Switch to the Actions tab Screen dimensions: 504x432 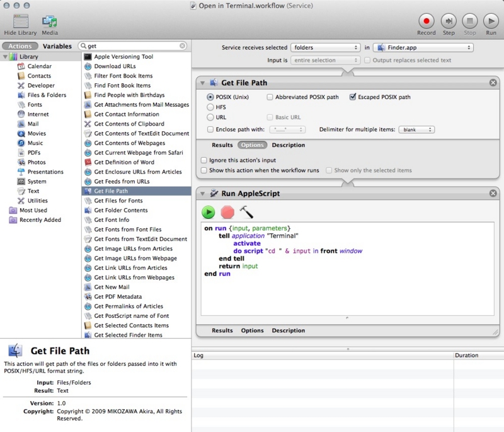click(20, 46)
